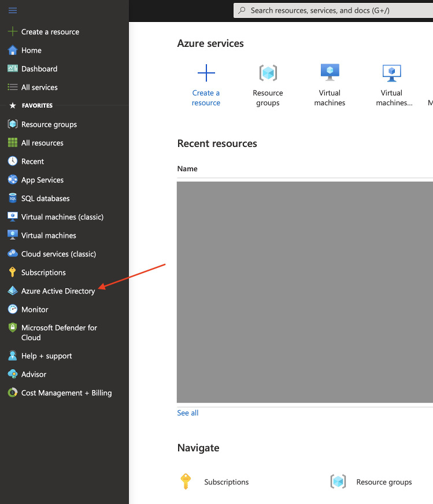Viewport: 433px width, 504px height.
Task: Click the App Services globe icon
Action: tap(13, 180)
